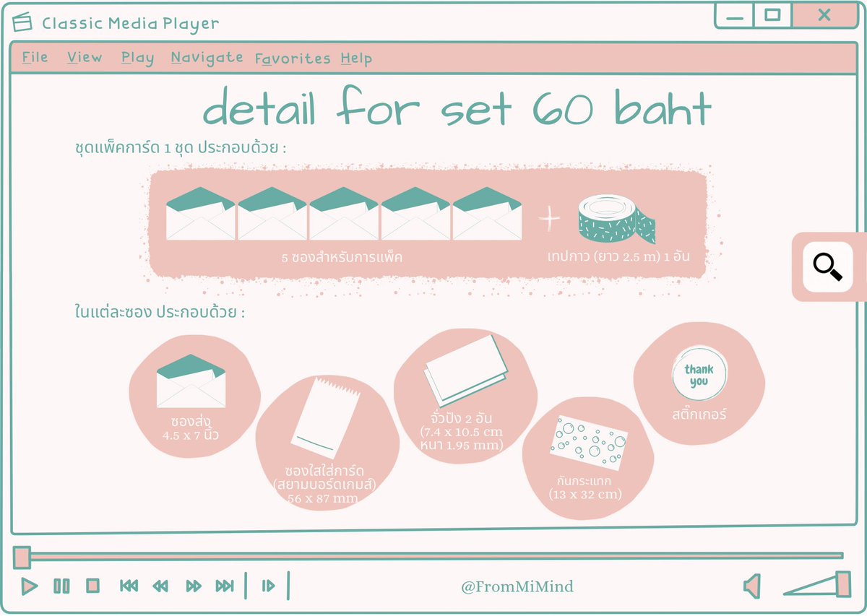Image resolution: width=867 pixels, height=616 pixels.
Task: Click the 4.5 x 7 envelope icon
Action: 191,381
